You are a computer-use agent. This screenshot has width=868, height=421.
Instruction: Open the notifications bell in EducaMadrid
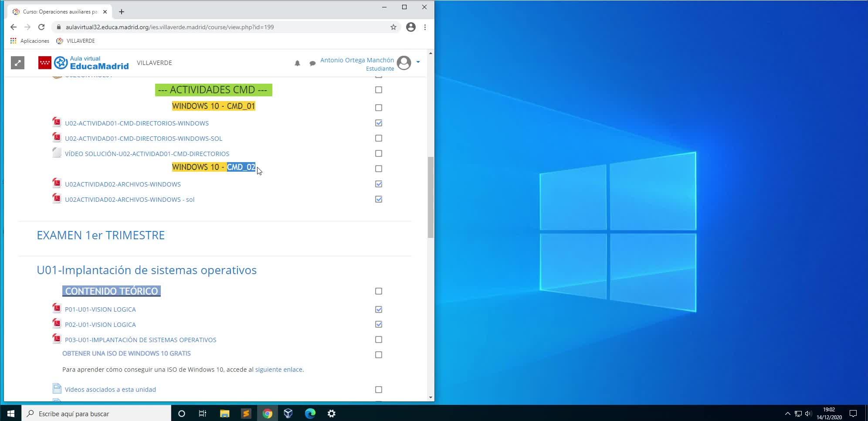click(x=297, y=63)
